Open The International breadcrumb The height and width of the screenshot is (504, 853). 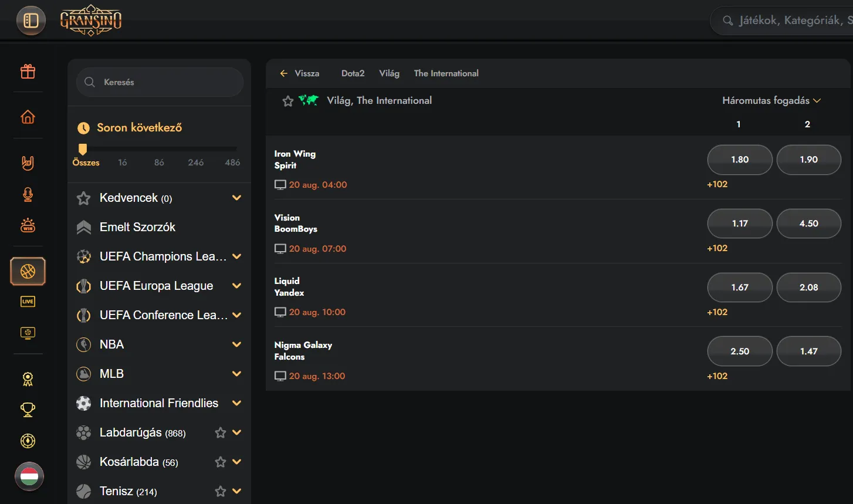click(x=446, y=73)
